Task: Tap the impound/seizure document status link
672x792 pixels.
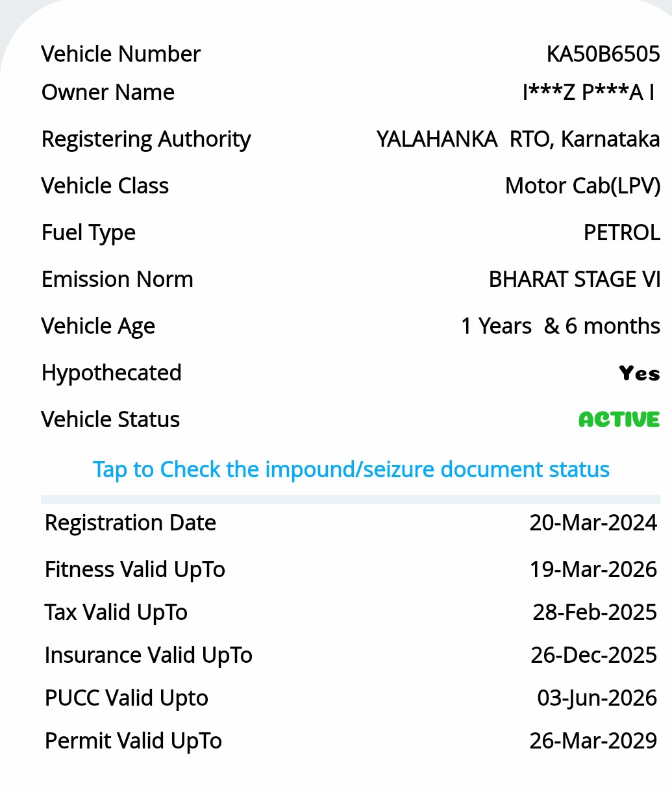Action: coord(351,469)
